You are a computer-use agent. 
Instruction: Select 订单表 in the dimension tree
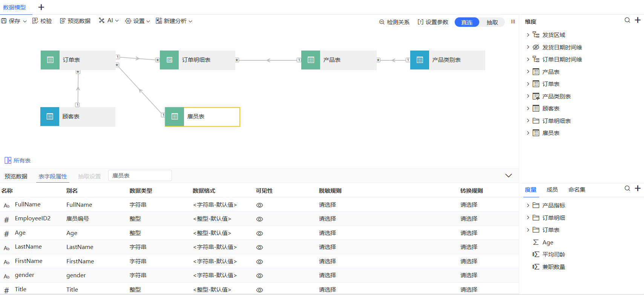(x=551, y=84)
